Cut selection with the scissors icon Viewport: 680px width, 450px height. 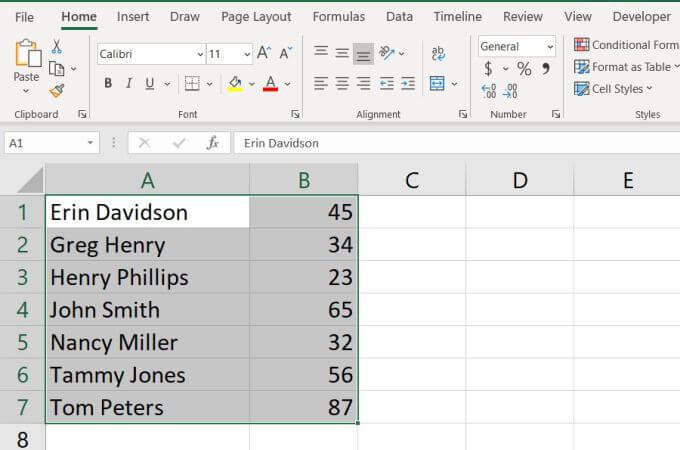tap(56, 46)
